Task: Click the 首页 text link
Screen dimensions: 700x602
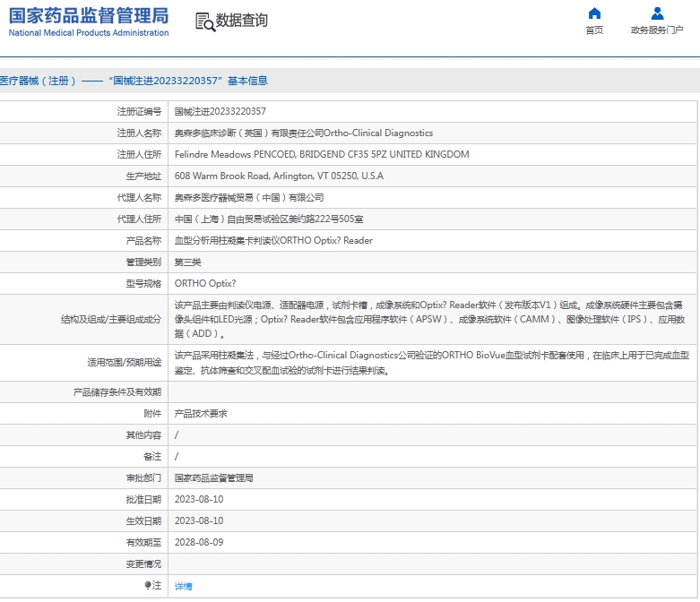Action: pyautogui.click(x=594, y=30)
